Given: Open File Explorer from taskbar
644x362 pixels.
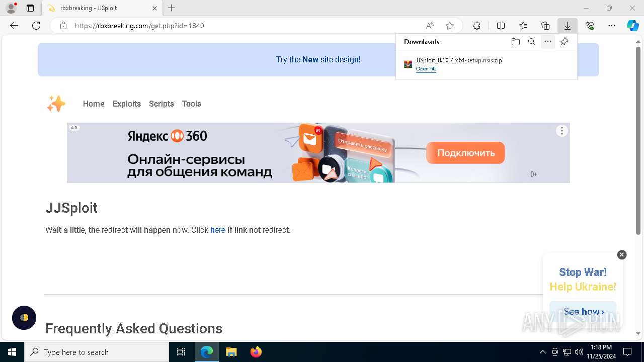Looking at the screenshot, I should point(231,352).
